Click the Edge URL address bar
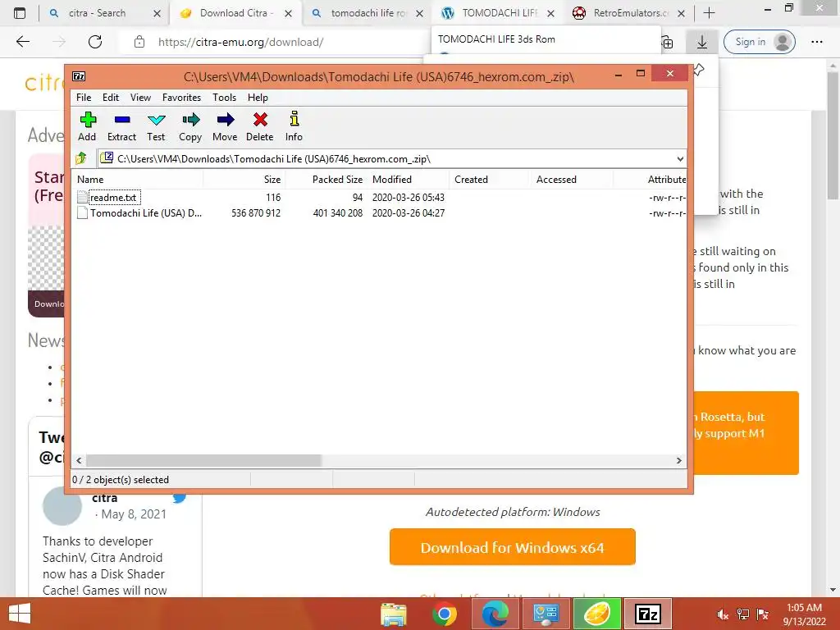 (273, 42)
